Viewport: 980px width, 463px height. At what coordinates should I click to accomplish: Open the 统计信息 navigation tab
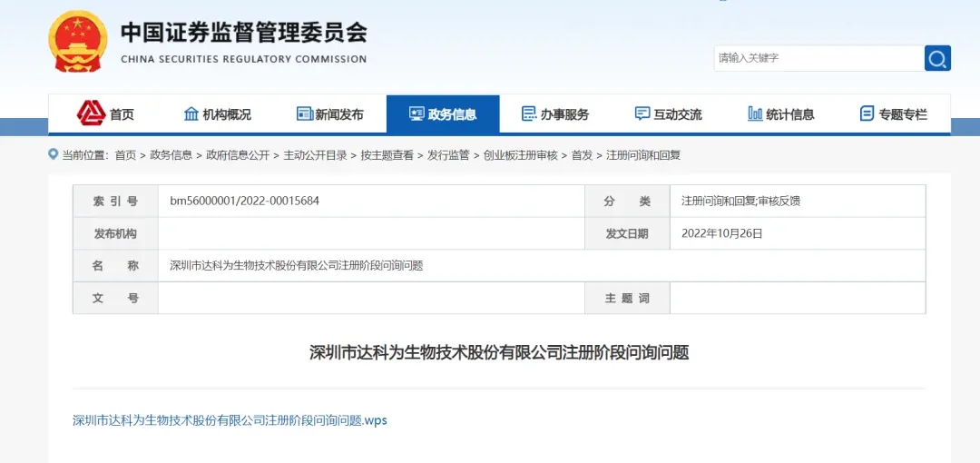(781, 113)
